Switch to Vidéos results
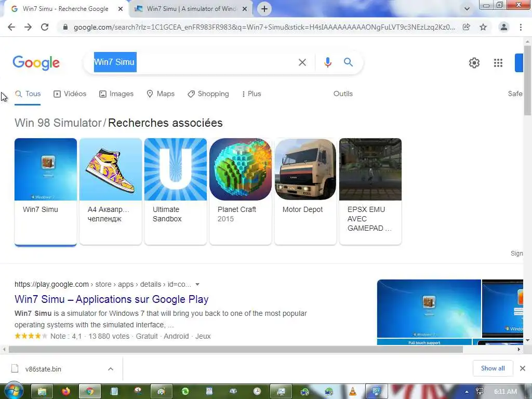 point(70,94)
